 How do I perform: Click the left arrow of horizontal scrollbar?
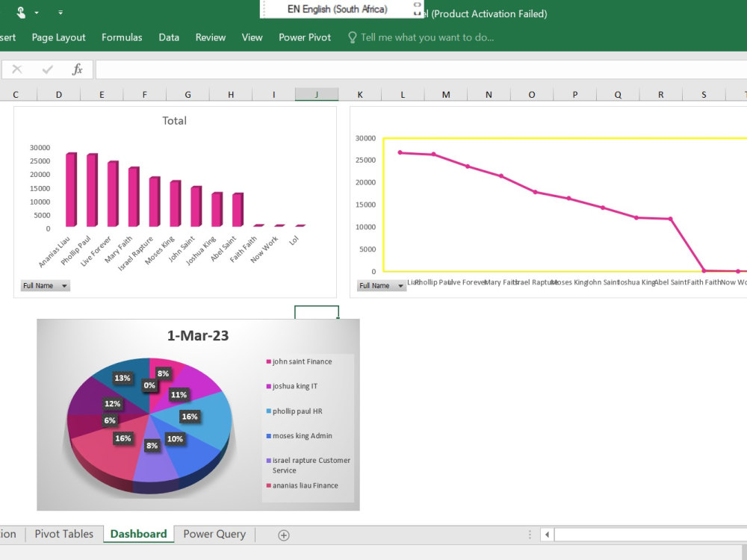[x=546, y=535]
